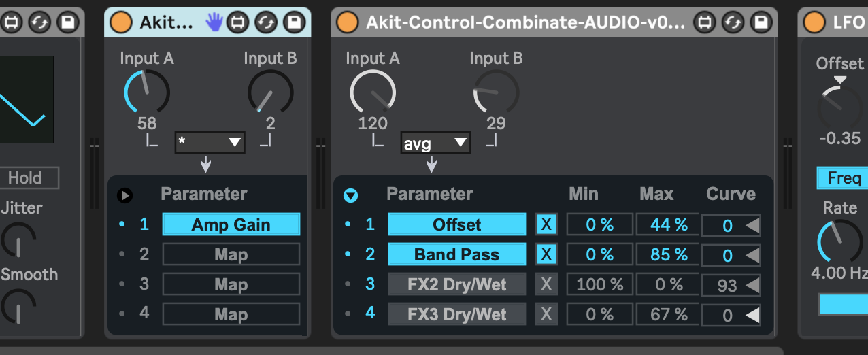Toggle the LFO device on/off button

tap(814, 22)
